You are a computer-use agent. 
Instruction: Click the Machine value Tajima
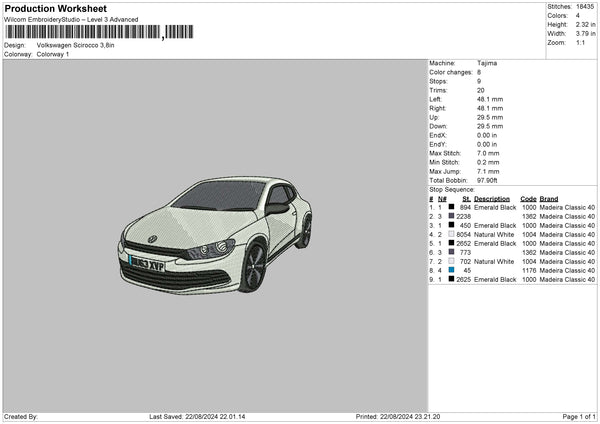point(487,63)
